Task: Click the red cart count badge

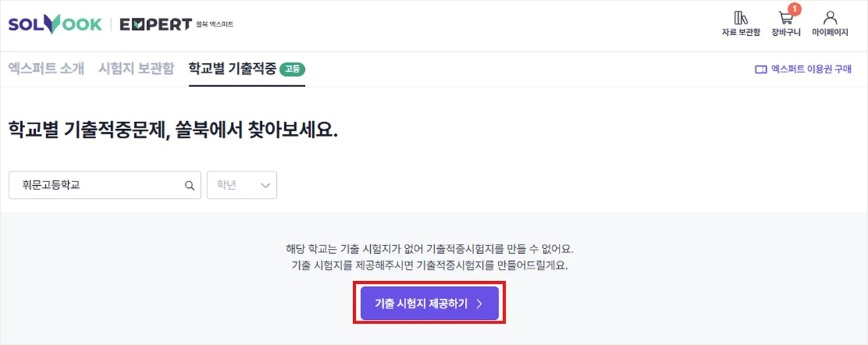Action: pos(794,9)
